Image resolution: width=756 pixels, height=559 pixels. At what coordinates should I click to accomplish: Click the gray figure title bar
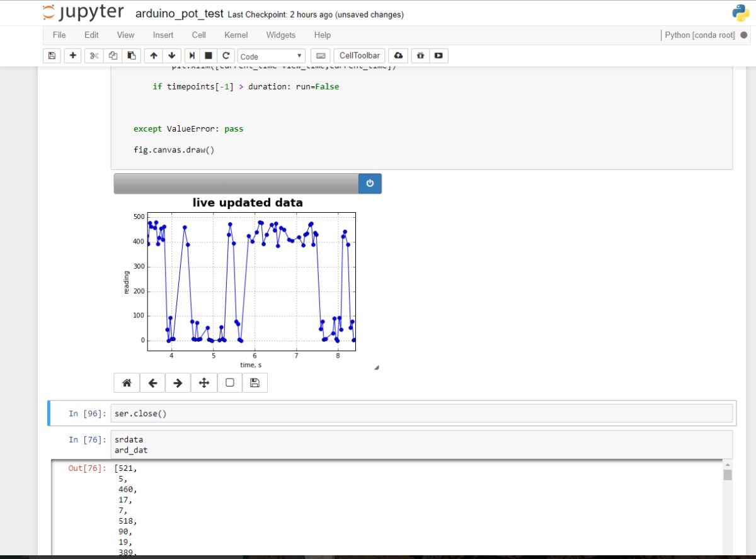pos(236,183)
